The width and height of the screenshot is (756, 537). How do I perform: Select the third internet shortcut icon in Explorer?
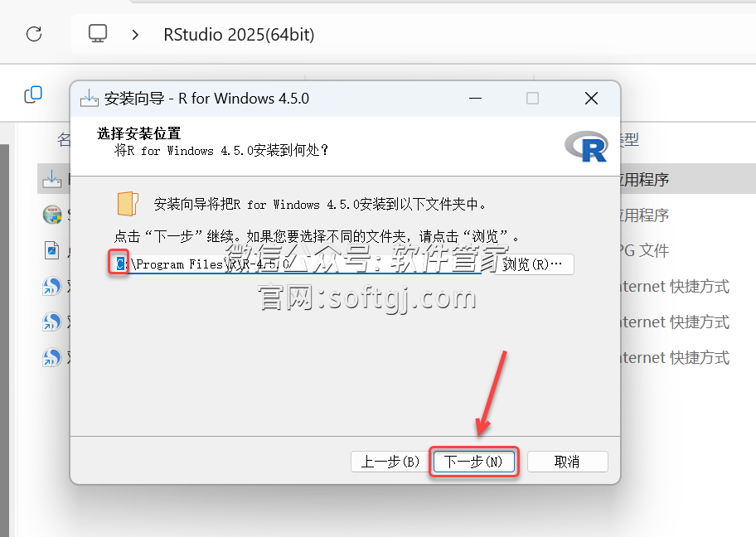coord(52,357)
